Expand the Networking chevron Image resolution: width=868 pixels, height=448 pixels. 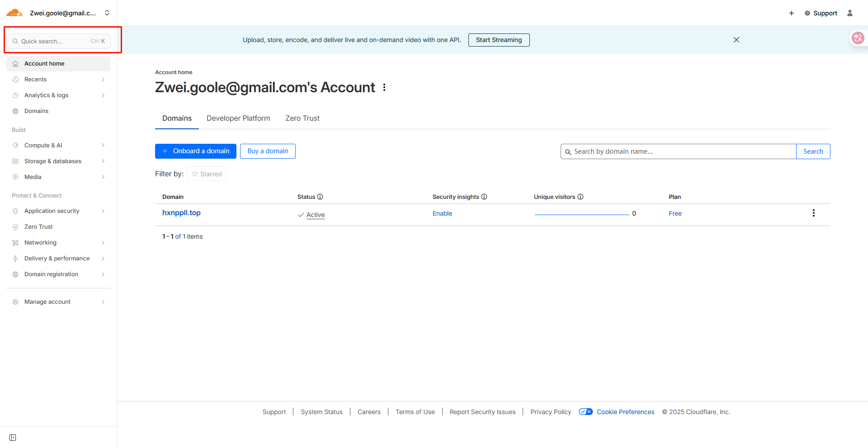point(104,243)
